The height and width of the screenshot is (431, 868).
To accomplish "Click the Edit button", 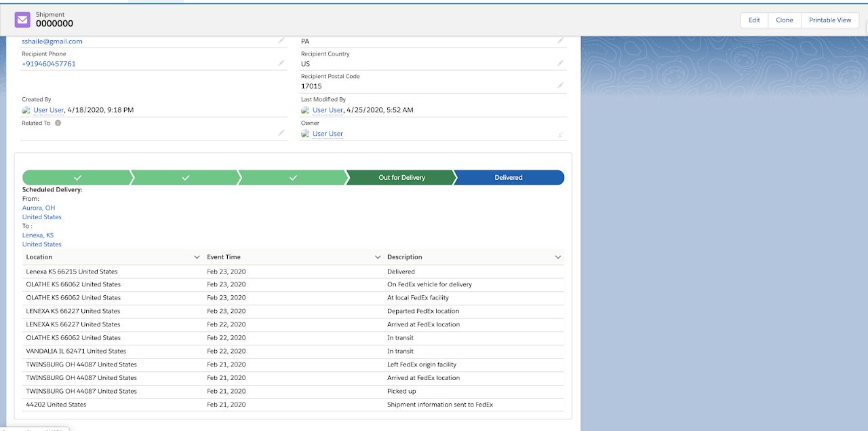I will (754, 20).
